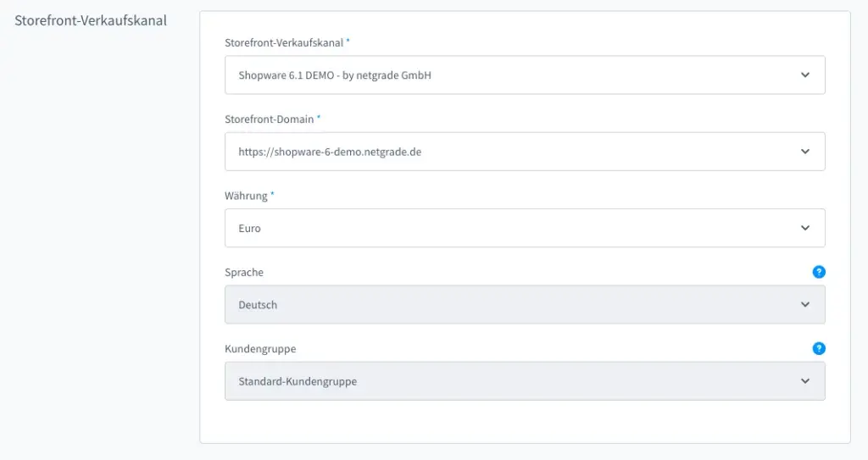Click the chevron arrow in the Kundengruppe field
Image resolution: width=868 pixels, height=460 pixels.
pos(805,380)
